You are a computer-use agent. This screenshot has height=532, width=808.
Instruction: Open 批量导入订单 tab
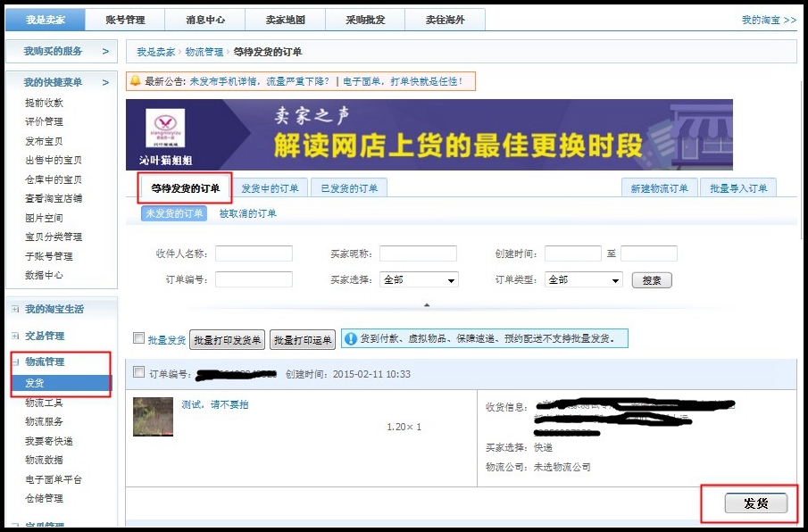point(738,188)
